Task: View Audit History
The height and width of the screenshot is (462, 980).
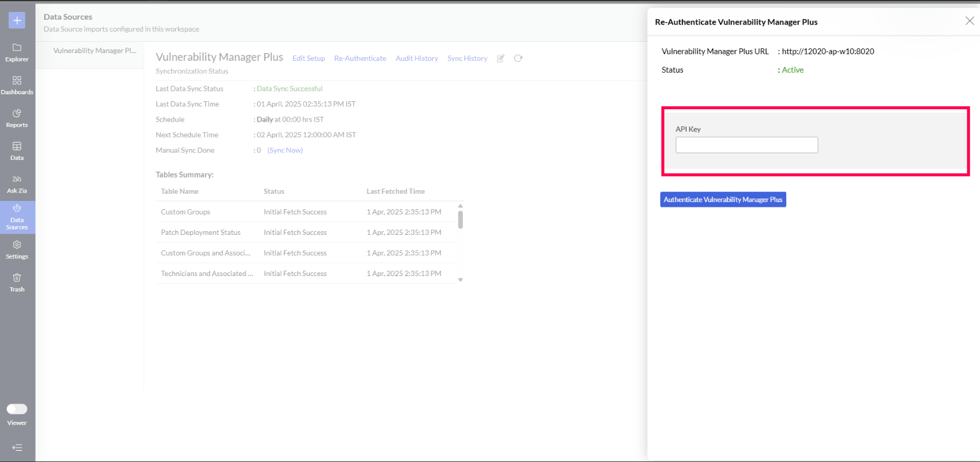Action: coord(417,58)
